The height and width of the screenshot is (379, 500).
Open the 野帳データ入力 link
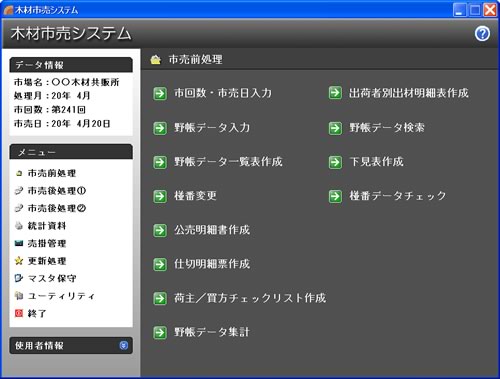click(212, 128)
